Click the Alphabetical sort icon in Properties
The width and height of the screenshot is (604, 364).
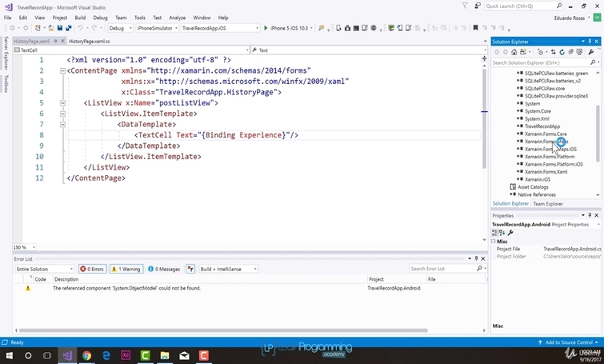(502, 233)
